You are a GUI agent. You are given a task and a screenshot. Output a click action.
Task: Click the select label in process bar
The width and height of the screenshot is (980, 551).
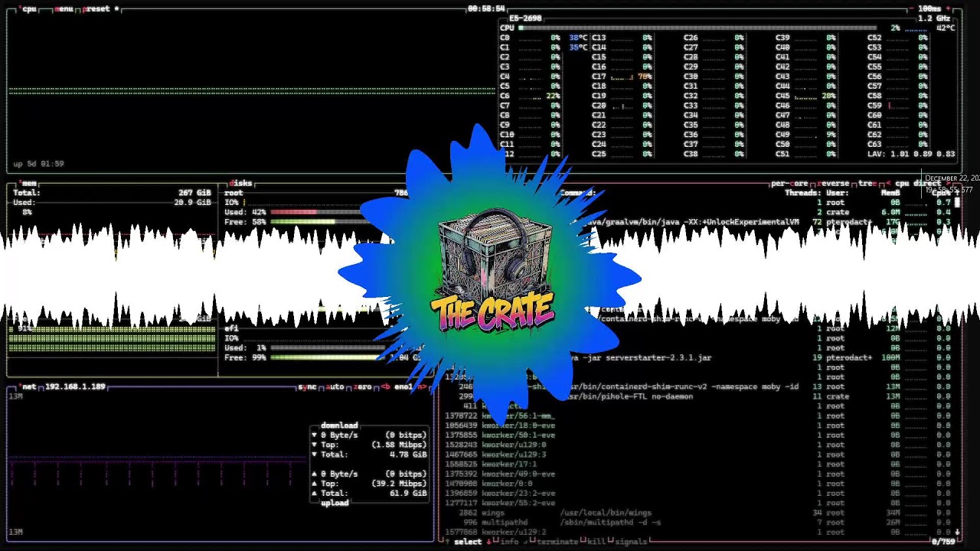click(x=468, y=542)
